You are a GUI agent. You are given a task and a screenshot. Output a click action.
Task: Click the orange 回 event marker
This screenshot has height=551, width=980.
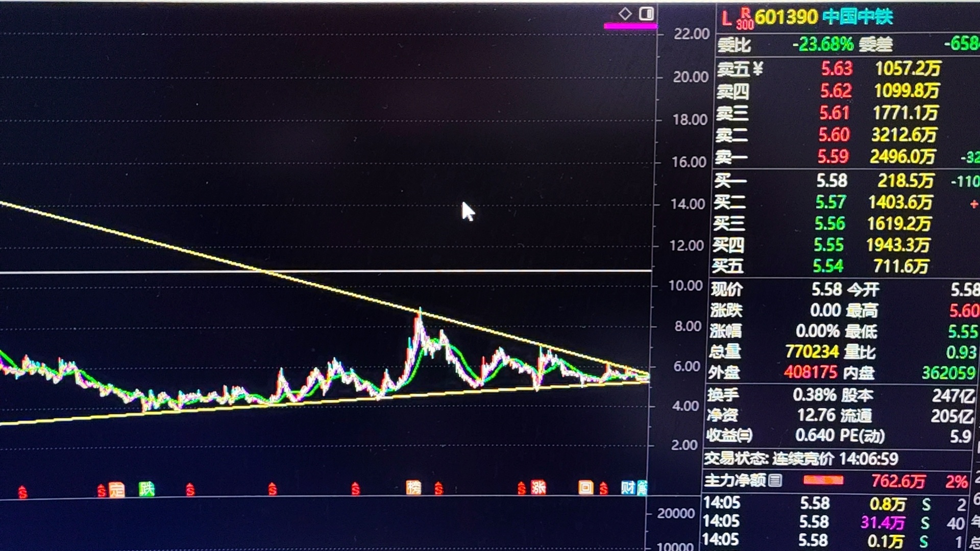(585, 488)
